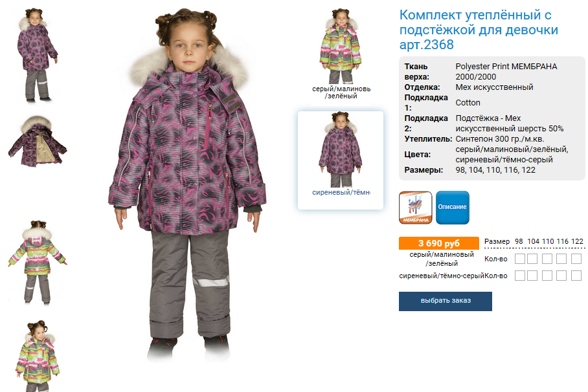Click size 110 box for сиреневый/тёмно-серый
This screenshot has width=588, height=392.
click(547, 276)
